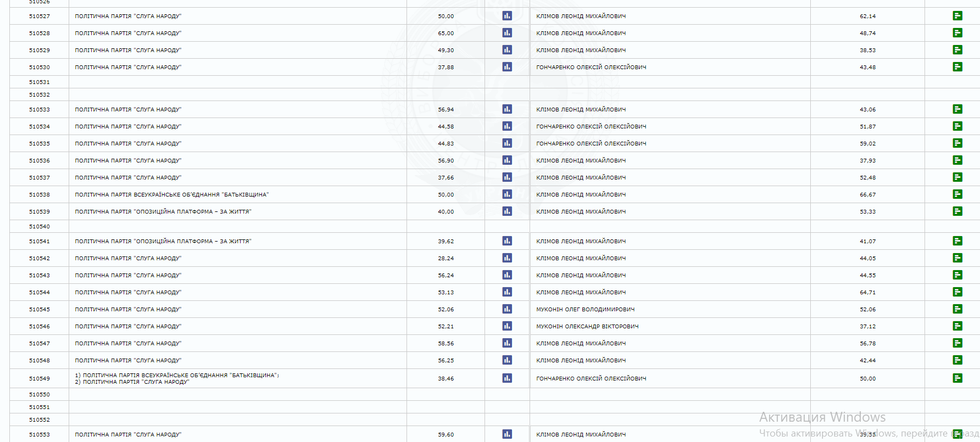The width and height of the screenshot is (980, 442).
Task: Click polling station number 510552
Action: pos(40,420)
